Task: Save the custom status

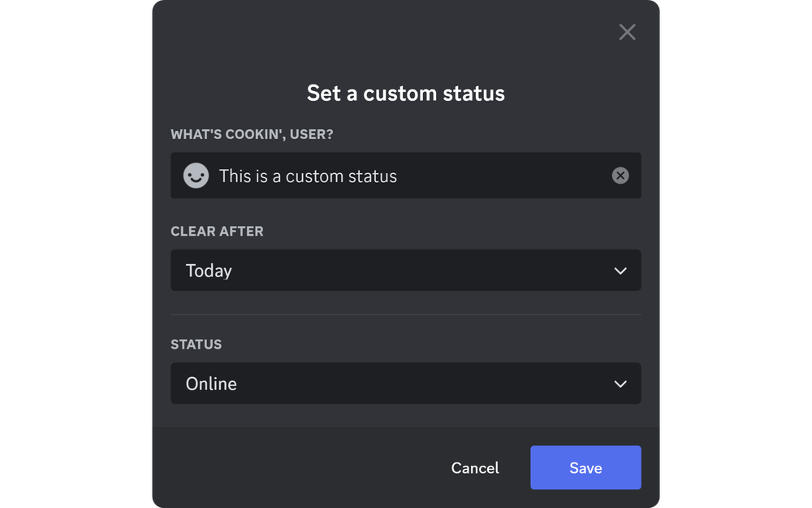Action: [x=585, y=467]
